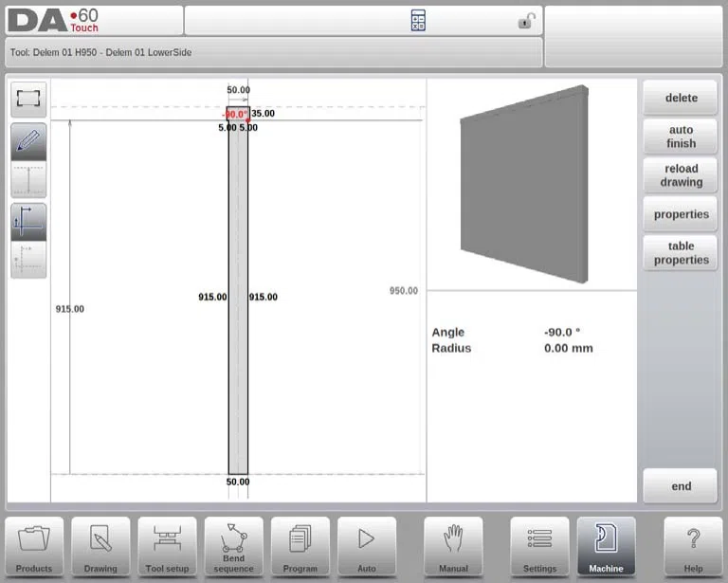Image resolution: width=728 pixels, height=583 pixels.
Task: Open the Tool setup screen
Action: point(167,546)
